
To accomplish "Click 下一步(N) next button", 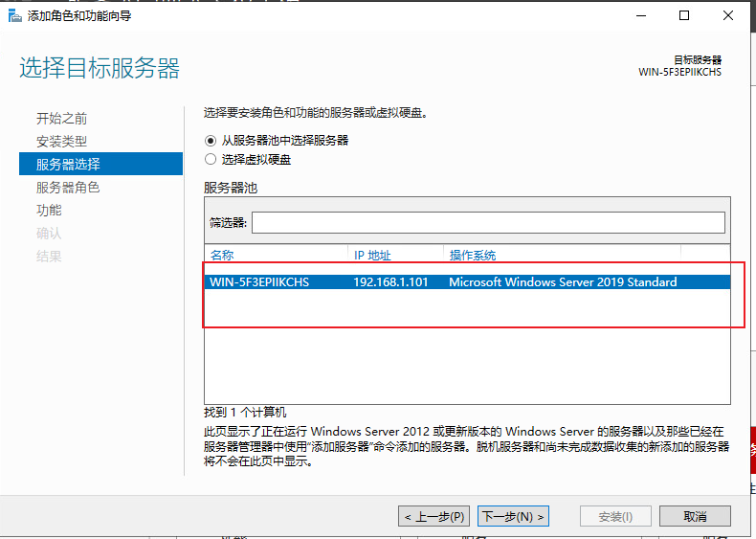I will tap(513, 516).
